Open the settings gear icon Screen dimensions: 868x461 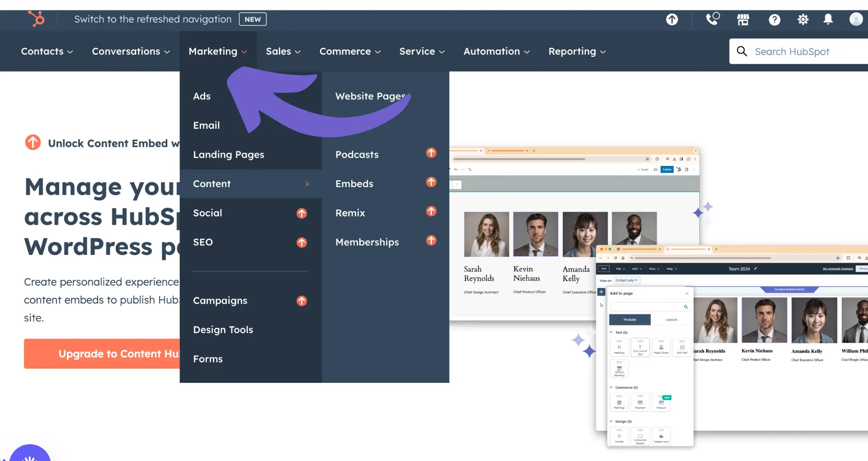pos(803,19)
